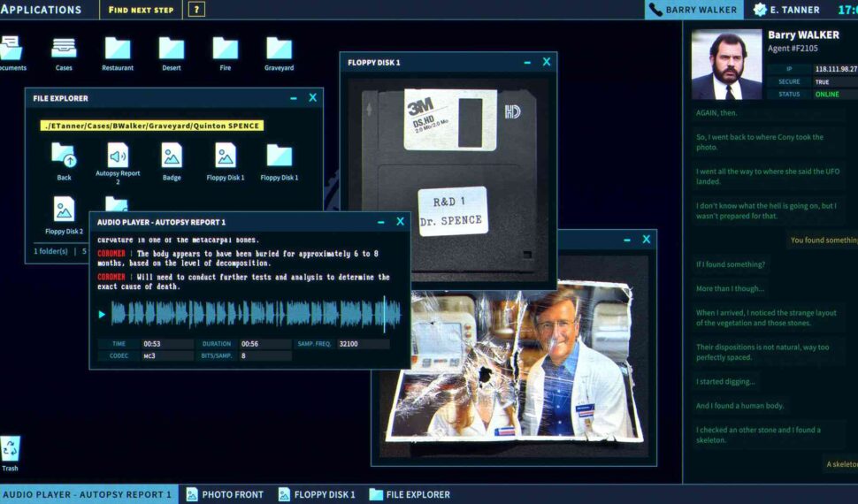The width and height of the screenshot is (858, 504).
Task: Select Photo Front in the taskbar
Action: [x=225, y=494]
